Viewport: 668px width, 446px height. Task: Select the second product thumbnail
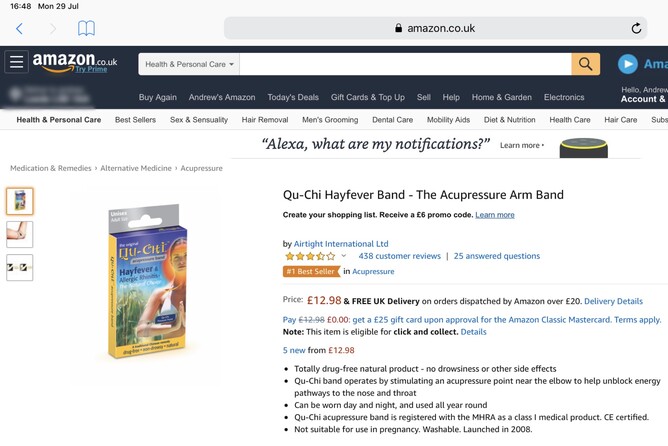[20, 234]
